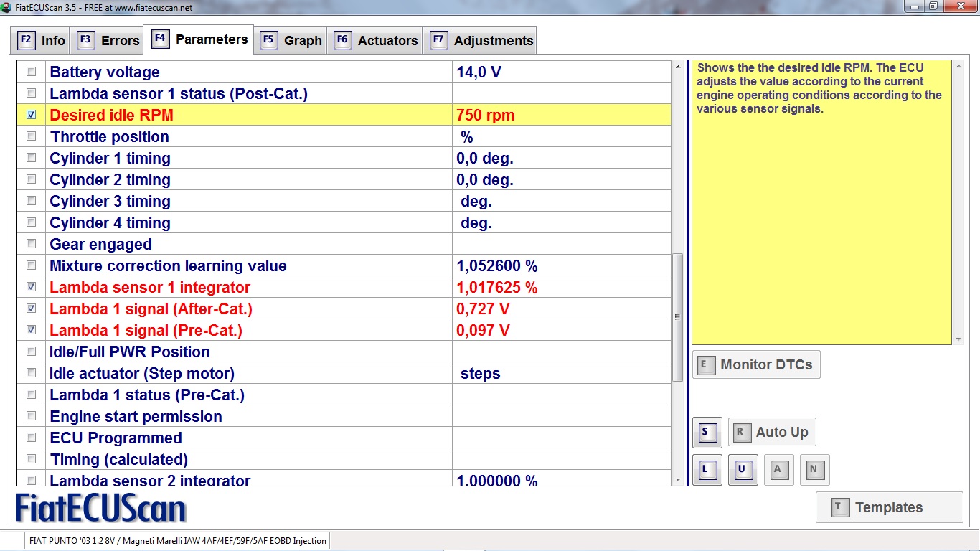Click the Monitor DTCs button

[x=756, y=364]
